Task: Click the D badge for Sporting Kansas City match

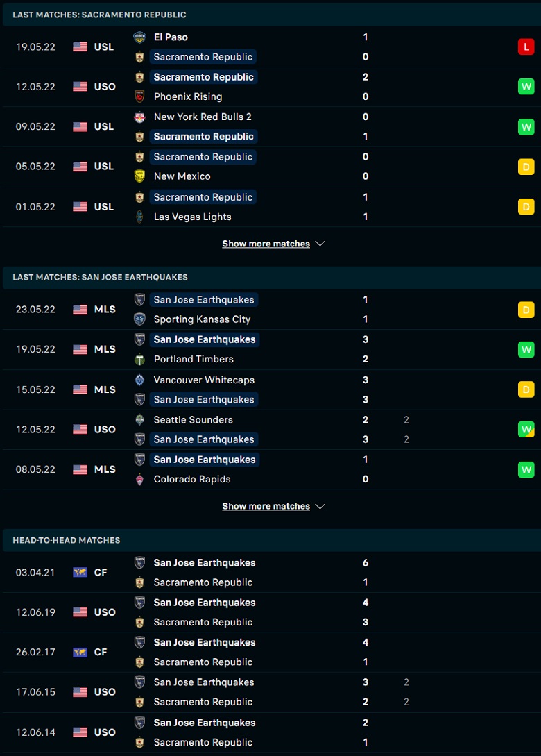Action: click(x=526, y=310)
